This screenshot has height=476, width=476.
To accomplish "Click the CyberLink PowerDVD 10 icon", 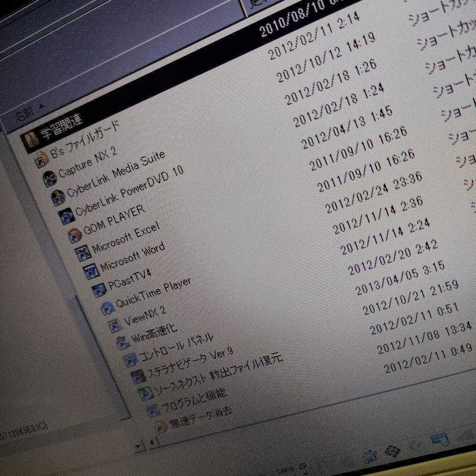I will click(66, 216).
